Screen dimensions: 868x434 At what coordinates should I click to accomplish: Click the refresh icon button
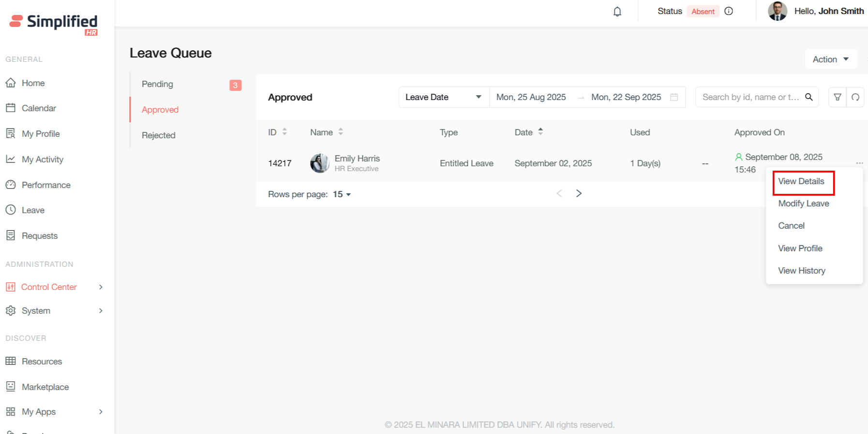(855, 97)
